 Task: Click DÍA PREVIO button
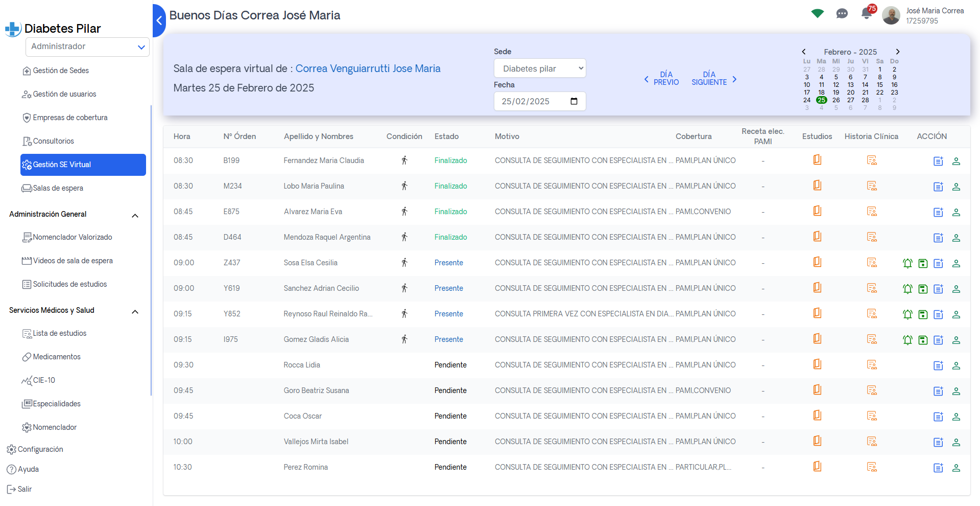coord(661,78)
